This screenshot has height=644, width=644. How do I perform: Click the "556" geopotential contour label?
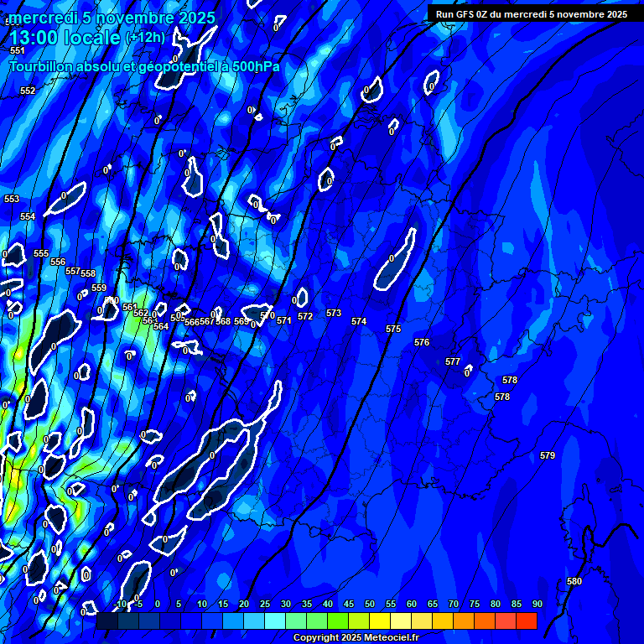58,262
